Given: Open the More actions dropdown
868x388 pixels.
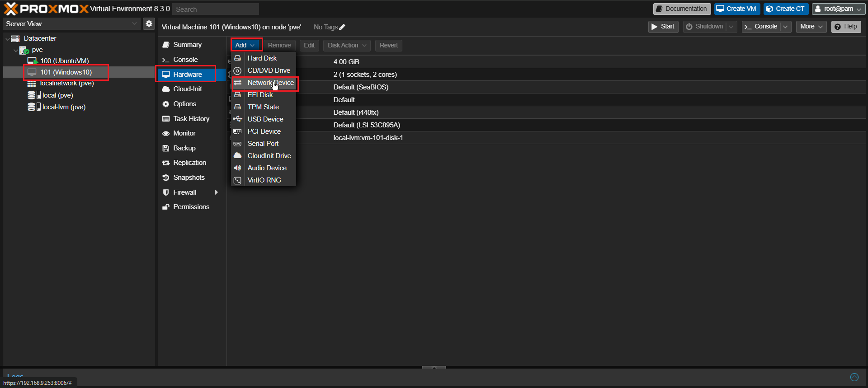Looking at the screenshot, I should [811, 27].
